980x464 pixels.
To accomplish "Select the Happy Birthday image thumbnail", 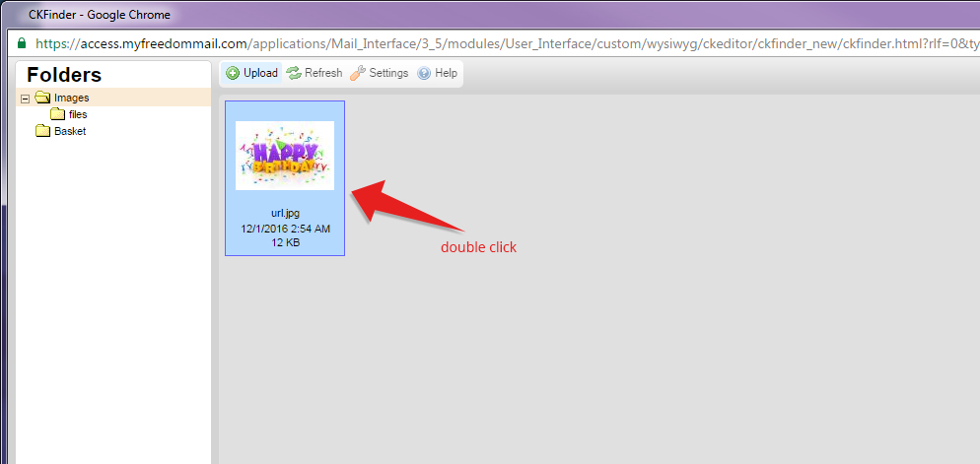I will pos(285,156).
